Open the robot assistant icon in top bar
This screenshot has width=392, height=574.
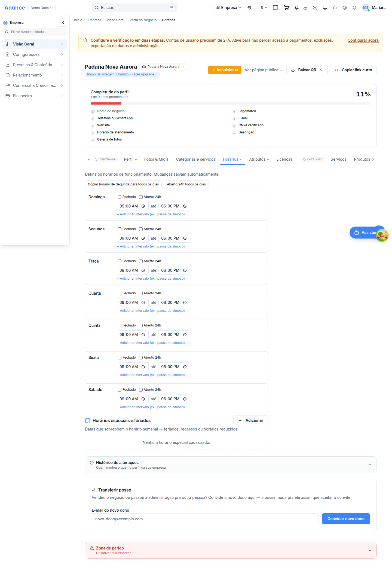[335, 8]
